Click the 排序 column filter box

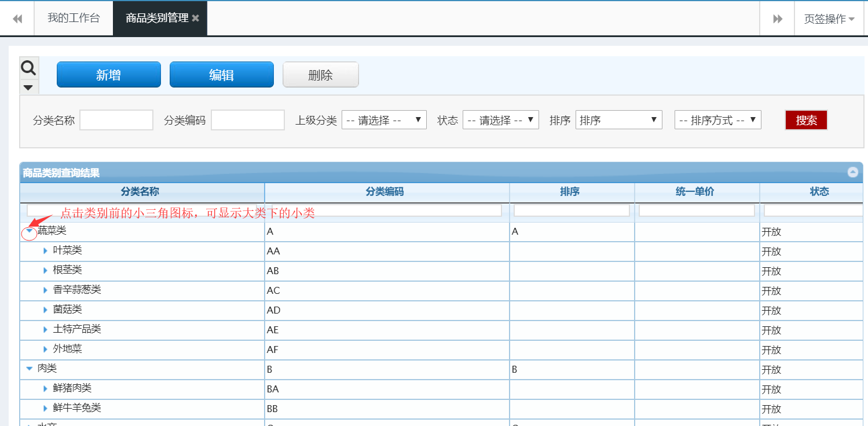pyautogui.click(x=572, y=210)
